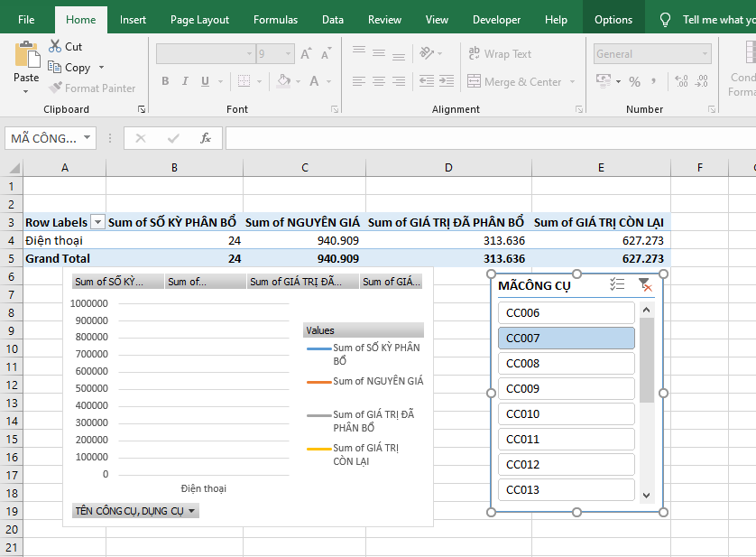The width and height of the screenshot is (756, 557).
Task: Click the Insert Function fx icon
Action: pyautogui.click(x=206, y=138)
